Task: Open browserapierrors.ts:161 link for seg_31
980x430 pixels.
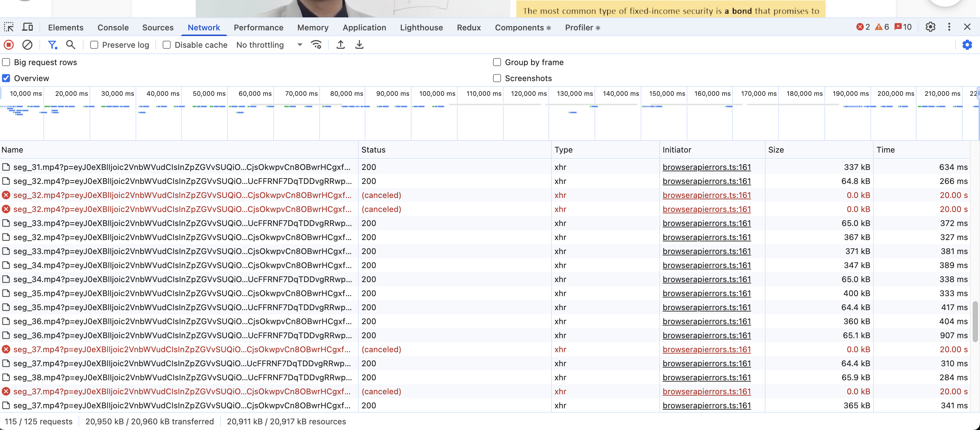Action: click(x=706, y=167)
